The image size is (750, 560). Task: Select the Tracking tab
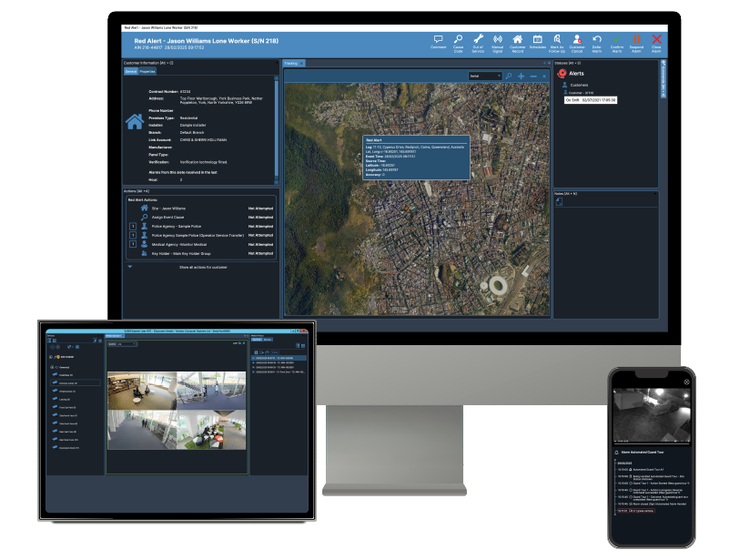[x=292, y=63]
